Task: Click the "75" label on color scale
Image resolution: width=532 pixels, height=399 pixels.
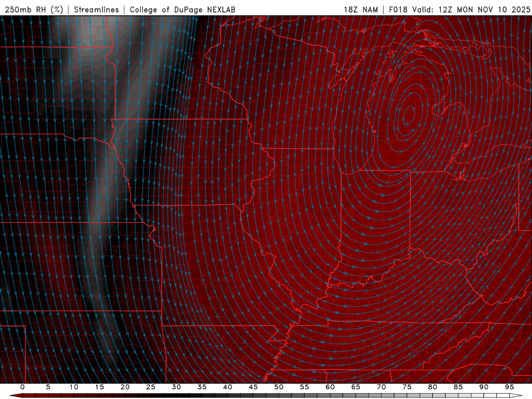Action: click(x=407, y=387)
